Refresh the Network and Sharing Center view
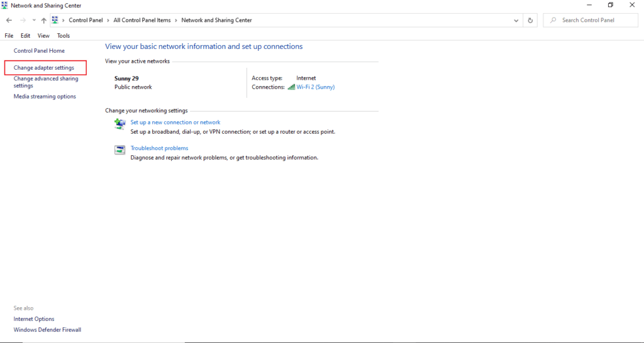The width and height of the screenshot is (644, 343). click(x=530, y=20)
